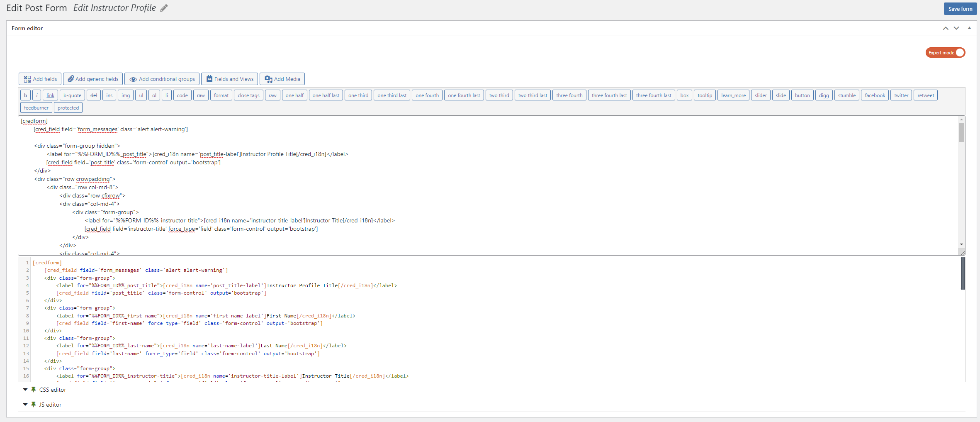The height and width of the screenshot is (422, 980).
Task: Click the close tags button
Action: [248, 95]
